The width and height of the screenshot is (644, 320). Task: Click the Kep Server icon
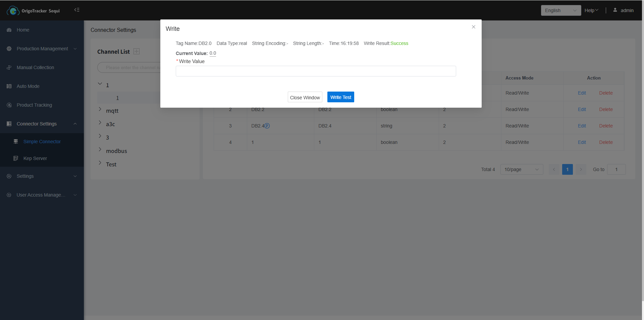pyautogui.click(x=16, y=158)
